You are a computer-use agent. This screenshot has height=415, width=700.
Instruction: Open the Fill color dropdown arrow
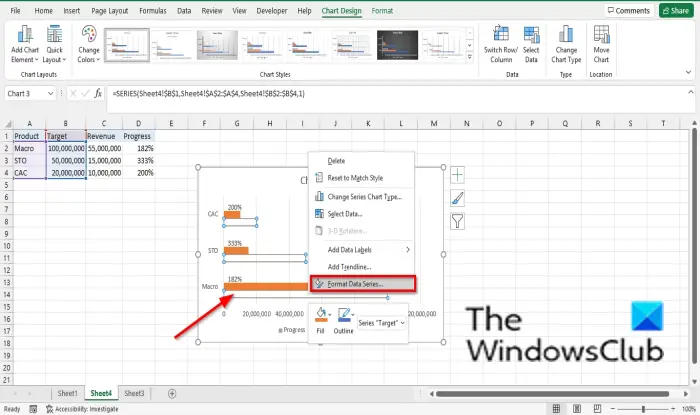329,315
